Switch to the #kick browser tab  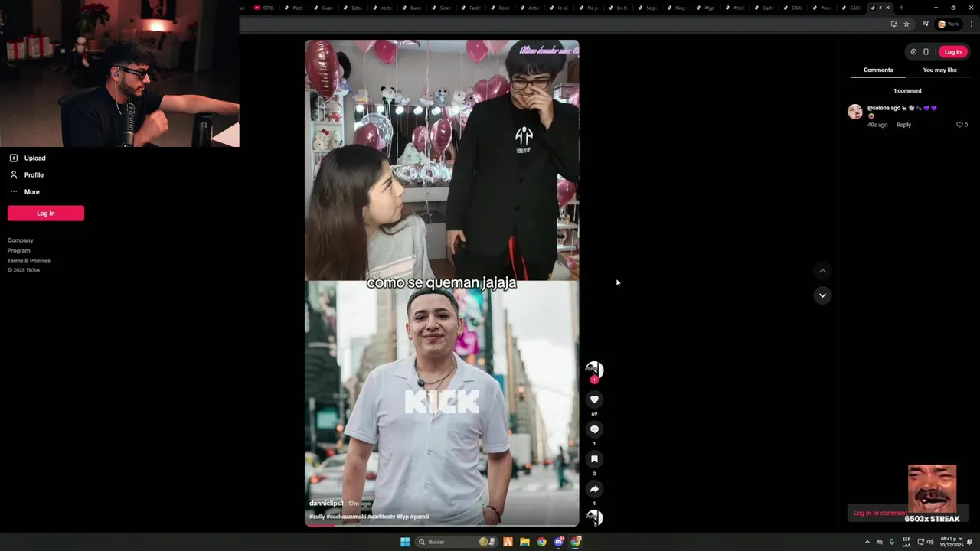coord(293,8)
